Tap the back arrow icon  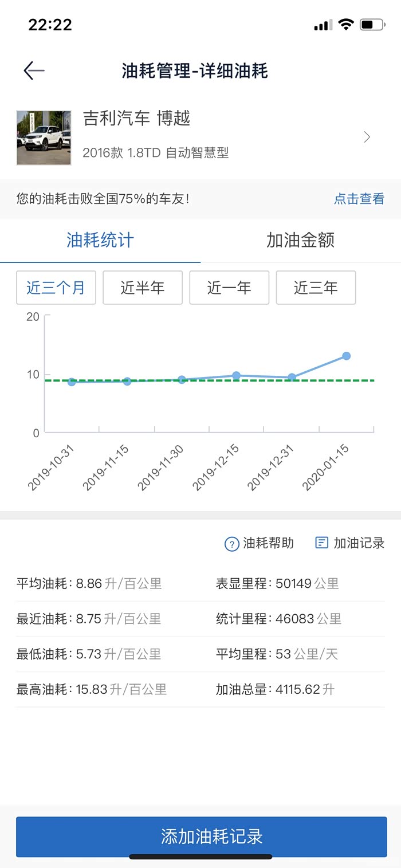click(34, 70)
